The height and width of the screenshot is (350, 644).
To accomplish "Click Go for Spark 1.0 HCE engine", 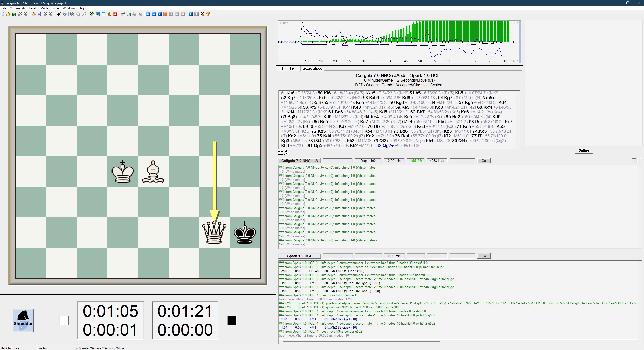I will tap(483, 256).
